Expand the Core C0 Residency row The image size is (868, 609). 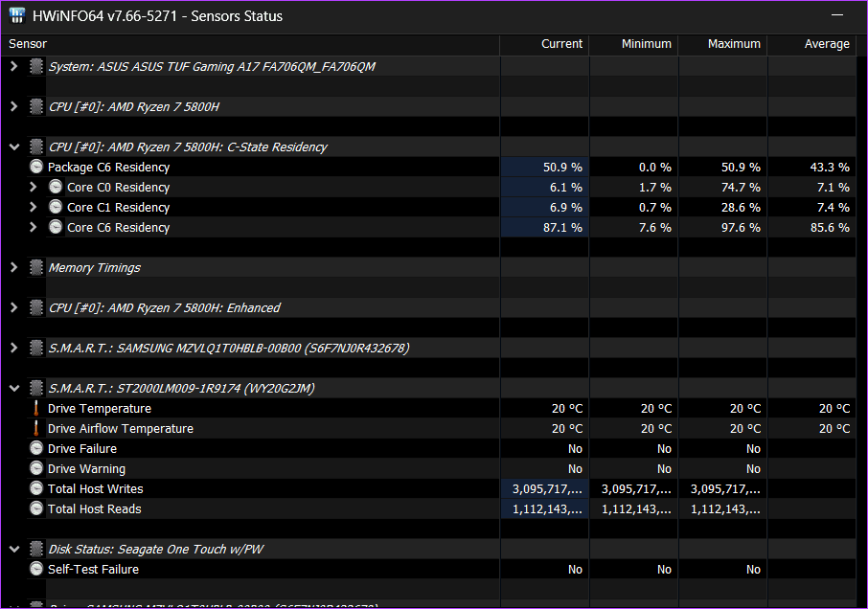tap(34, 188)
